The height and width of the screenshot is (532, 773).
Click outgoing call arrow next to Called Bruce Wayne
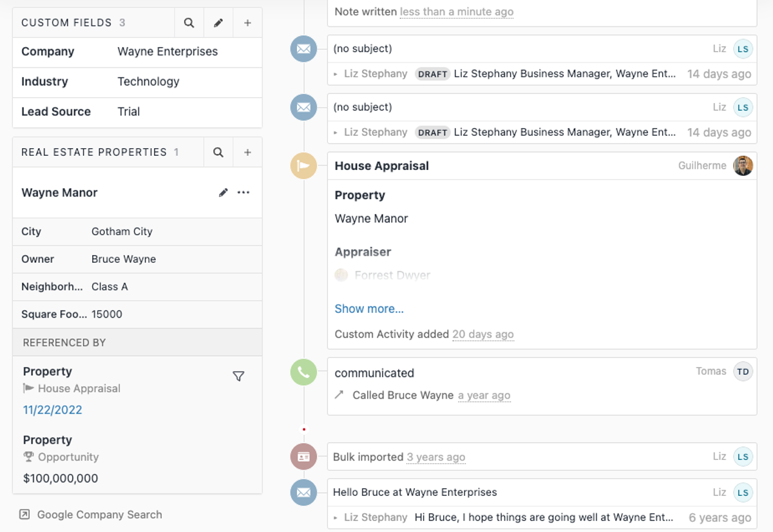pos(339,395)
